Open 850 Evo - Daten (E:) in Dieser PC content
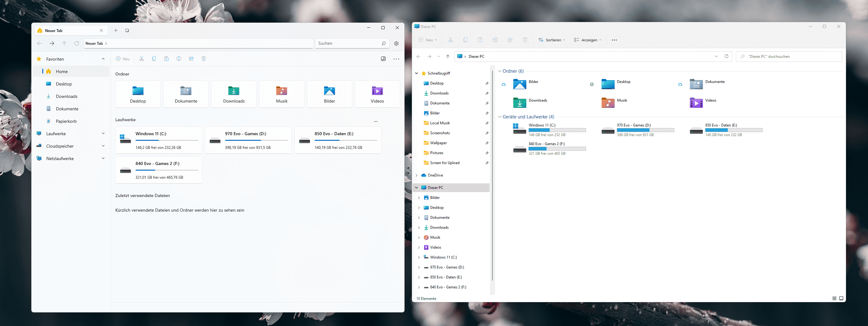The width and height of the screenshot is (868, 326). (726, 130)
